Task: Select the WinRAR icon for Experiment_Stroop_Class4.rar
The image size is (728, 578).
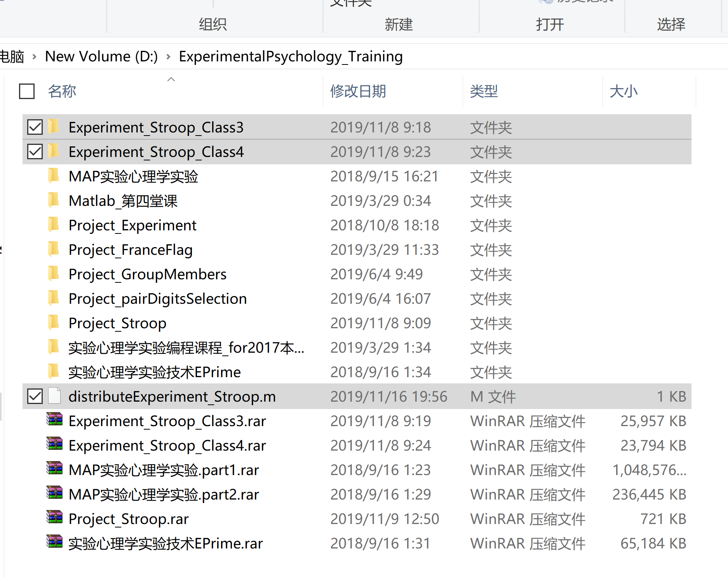Action: click(x=54, y=445)
